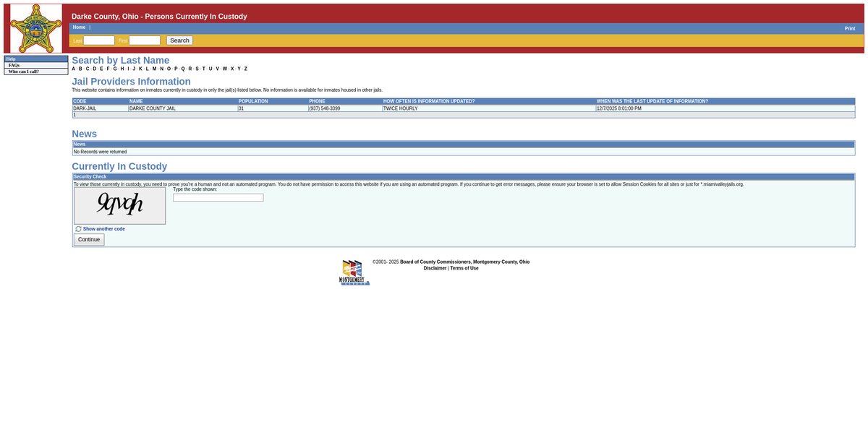Focus the First name search field
The height and width of the screenshot is (448, 868).
tap(145, 40)
